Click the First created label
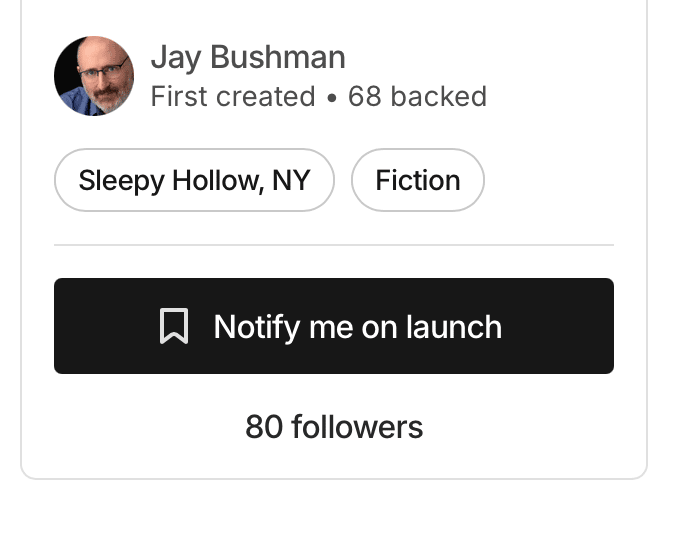 233,97
